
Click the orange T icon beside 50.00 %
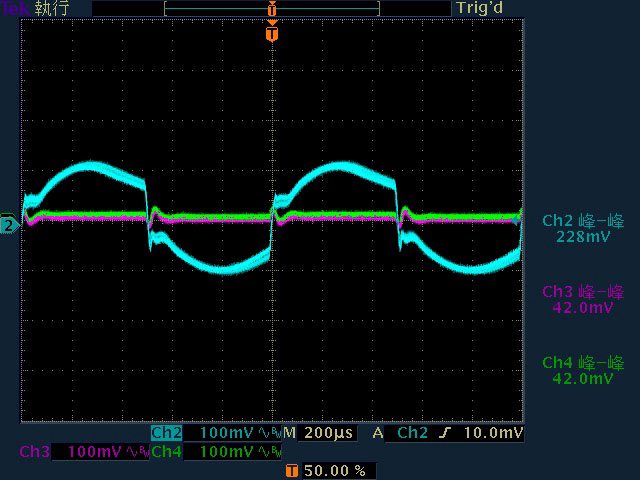pos(291,470)
